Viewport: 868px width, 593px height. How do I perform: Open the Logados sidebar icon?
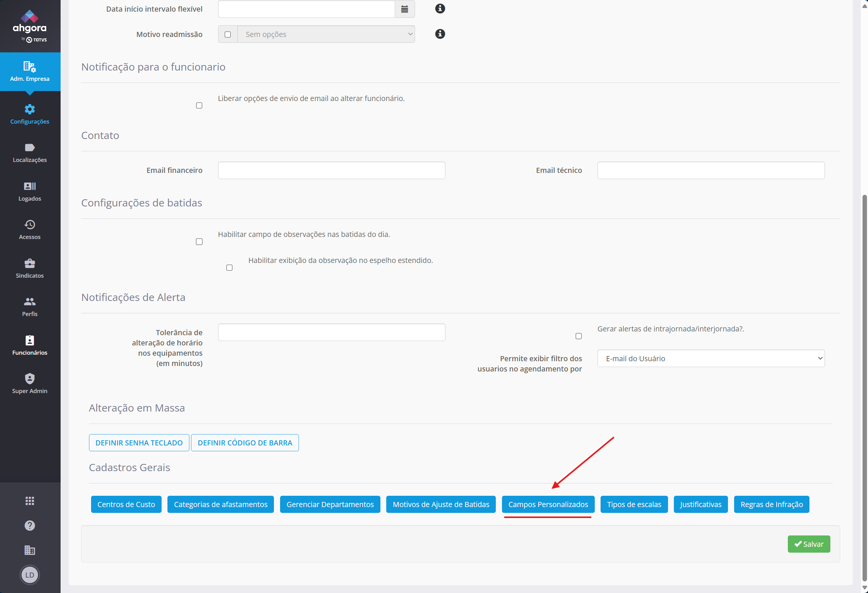[29, 191]
